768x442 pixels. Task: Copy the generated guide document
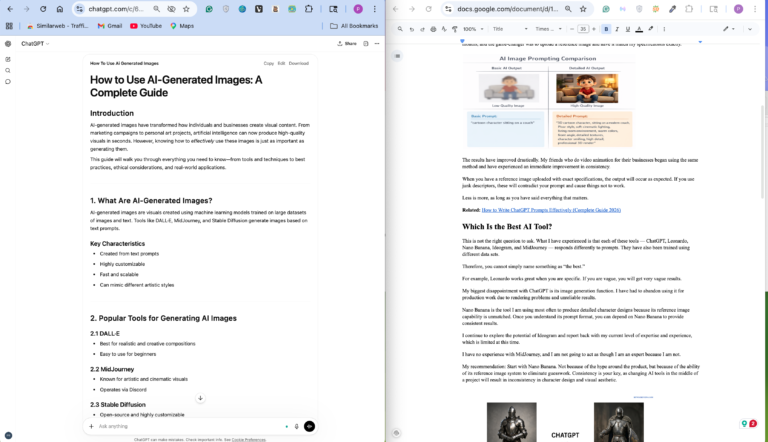[x=268, y=63]
